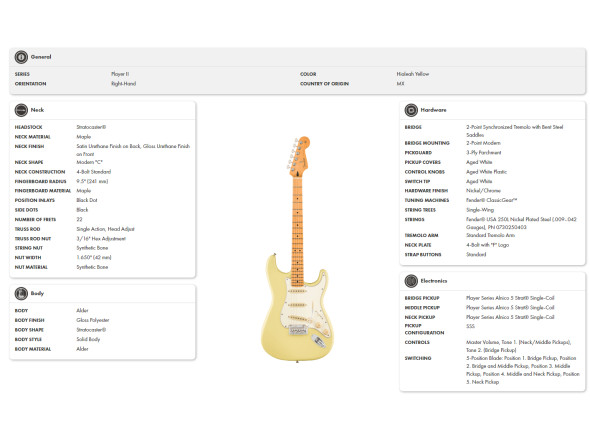
Task: Select the 'Master Volume, Tone 1.' controls text
Action: pyautogui.click(x=492, y=342)
